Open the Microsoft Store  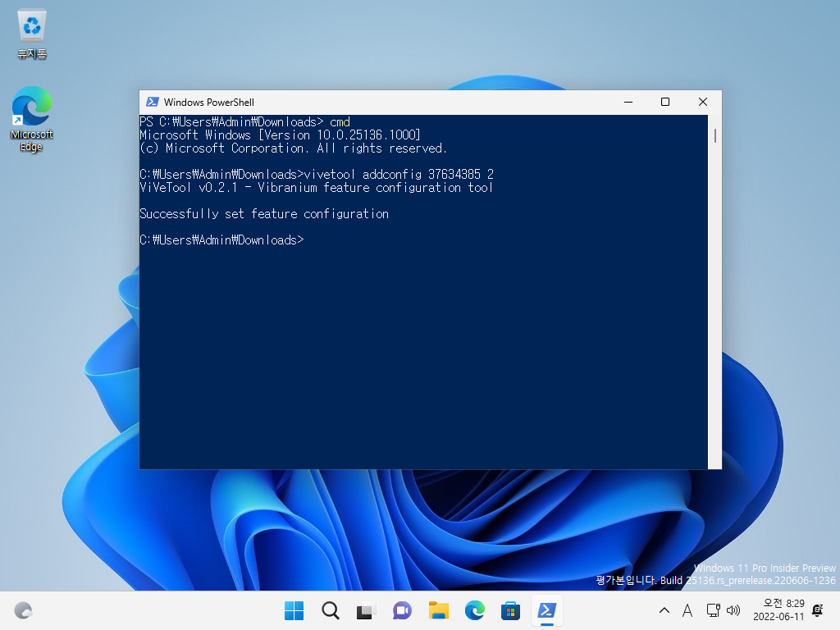509,610
